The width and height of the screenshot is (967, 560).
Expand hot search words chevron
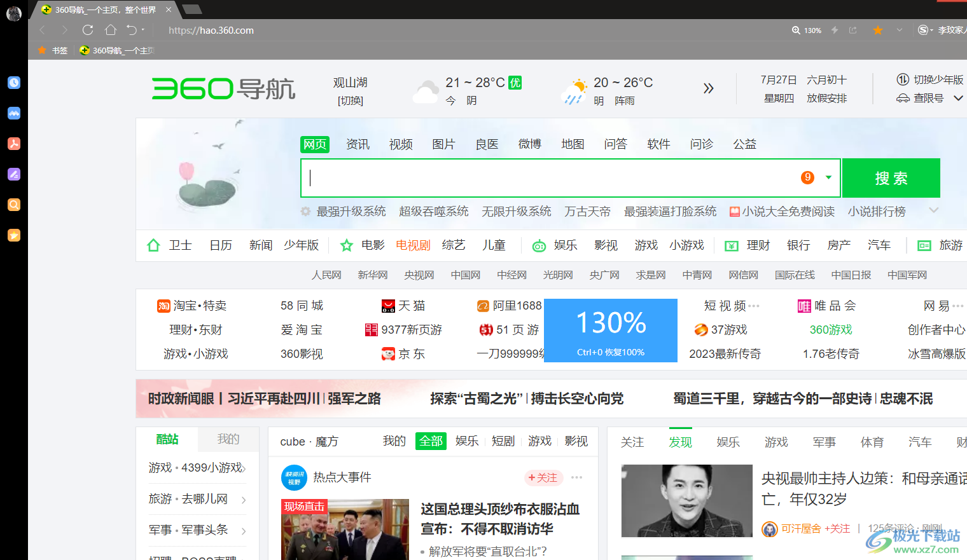pos(934,210)
